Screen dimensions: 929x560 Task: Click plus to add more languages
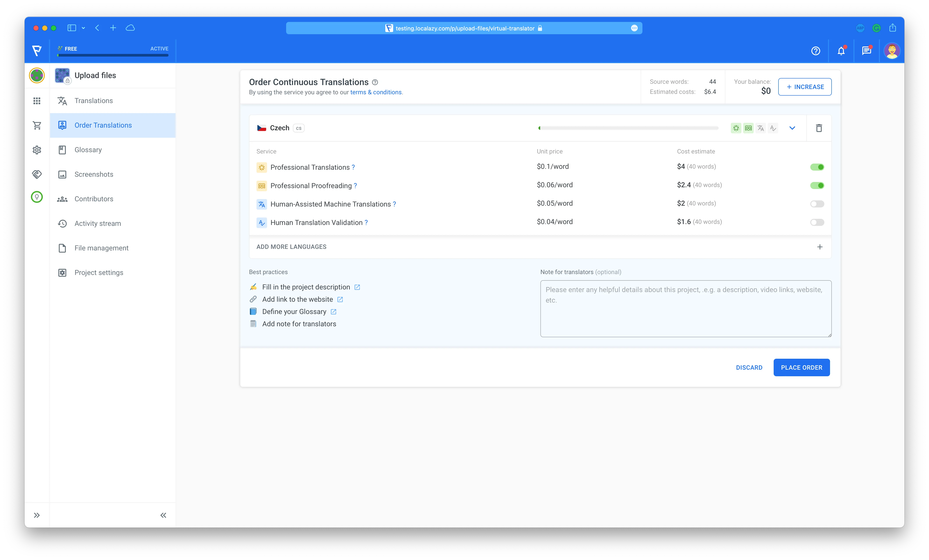click(820, 247)
